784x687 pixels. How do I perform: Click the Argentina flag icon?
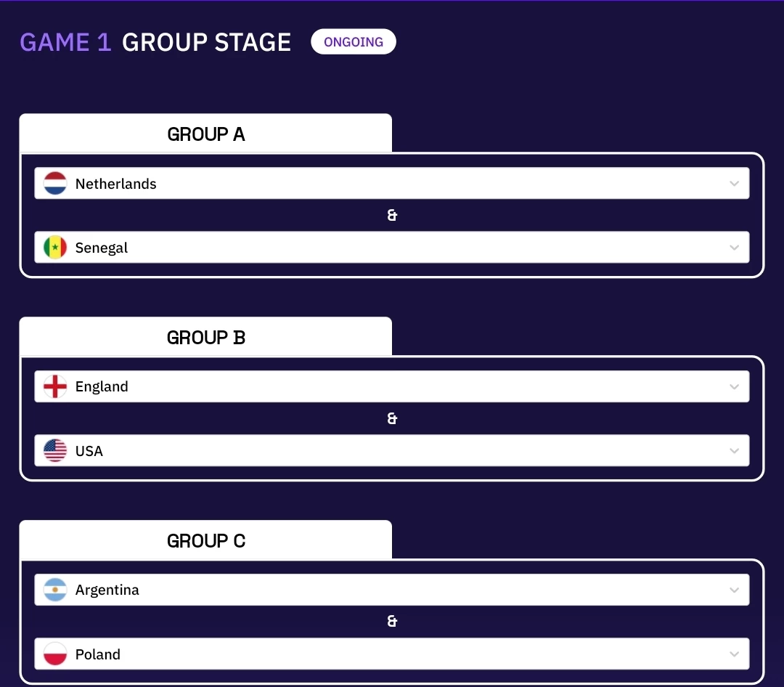coord(55,590)
